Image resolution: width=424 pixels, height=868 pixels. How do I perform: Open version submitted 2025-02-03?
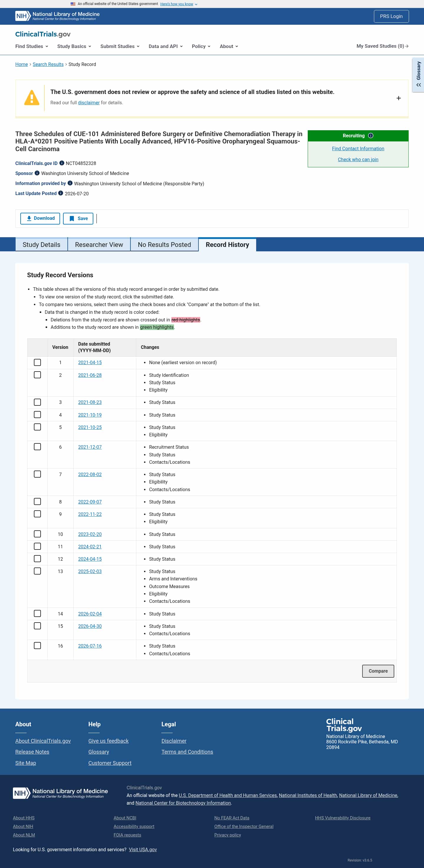pos(90,572)
